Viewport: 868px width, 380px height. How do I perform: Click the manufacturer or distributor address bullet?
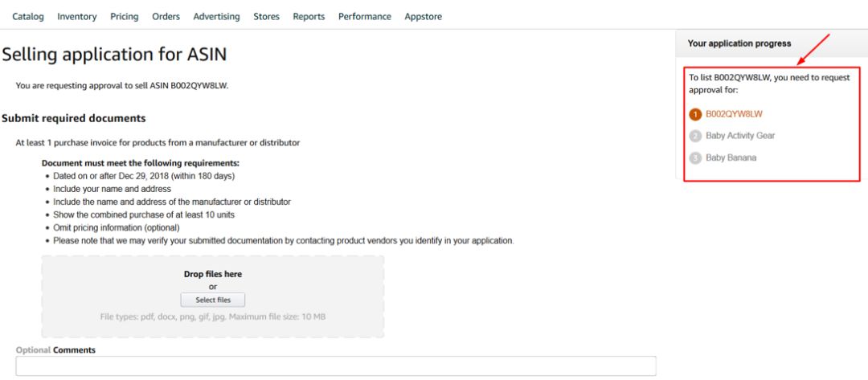tap(172, 202)
